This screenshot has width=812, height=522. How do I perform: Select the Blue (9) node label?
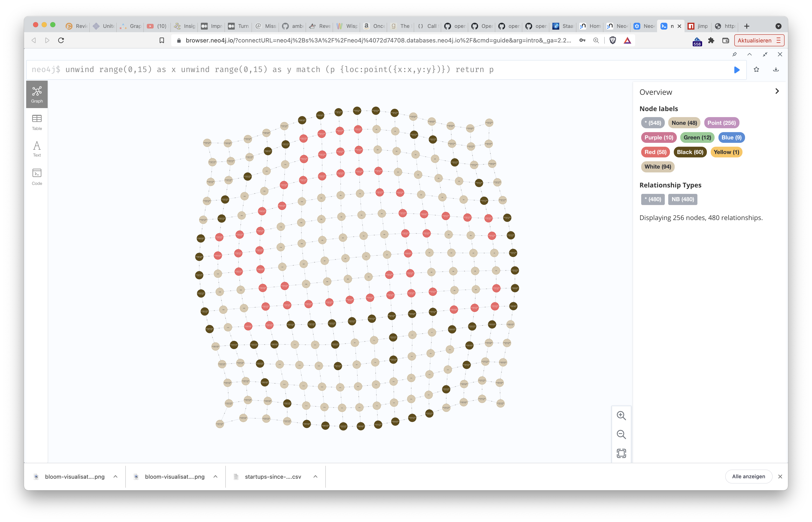pyautogui.click(x=731, y=138)
